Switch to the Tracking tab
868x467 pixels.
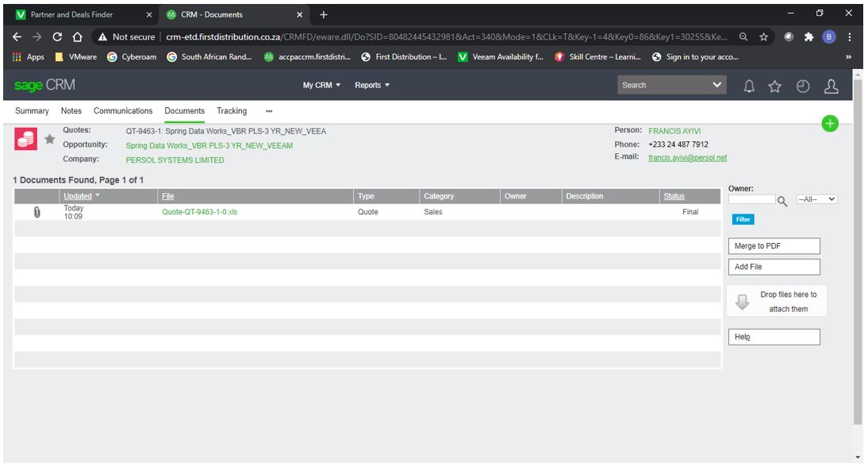(232, 111)
